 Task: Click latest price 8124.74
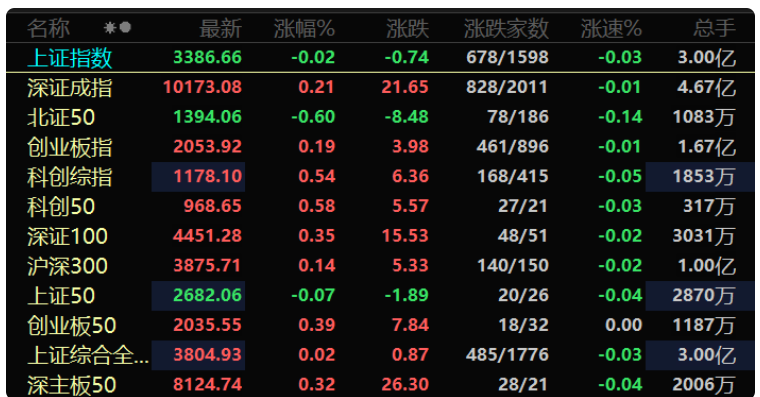click(x=207, y=384)
